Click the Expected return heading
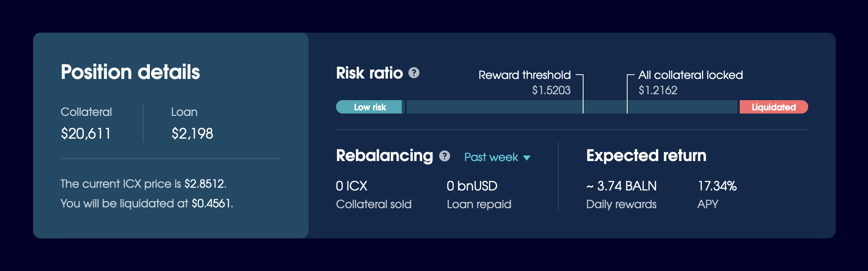 coord(646,156)
